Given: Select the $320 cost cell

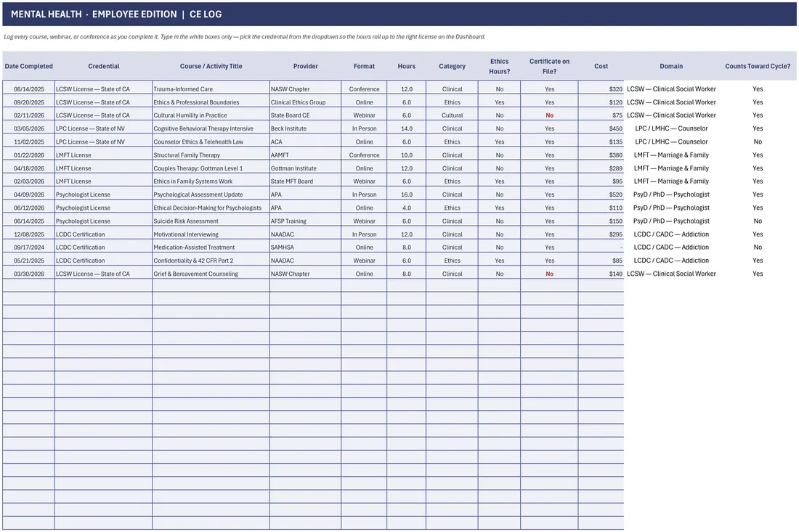Looking at the screenshot, I should 601,89.
